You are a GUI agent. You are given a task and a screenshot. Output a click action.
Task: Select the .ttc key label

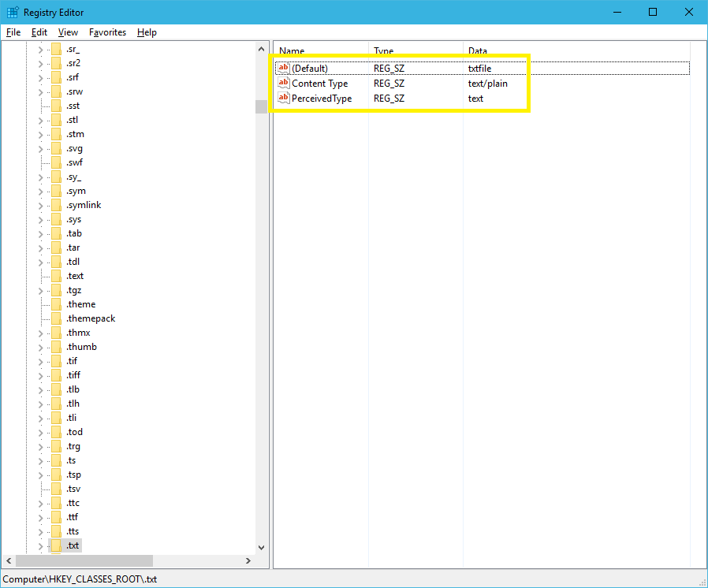[73, 503]
